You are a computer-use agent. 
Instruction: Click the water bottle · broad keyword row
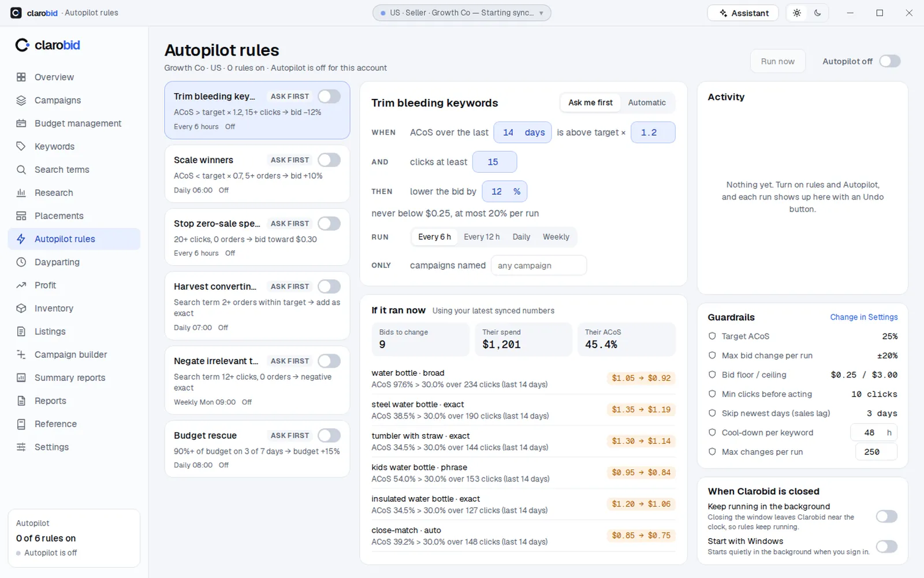[523, 379]
